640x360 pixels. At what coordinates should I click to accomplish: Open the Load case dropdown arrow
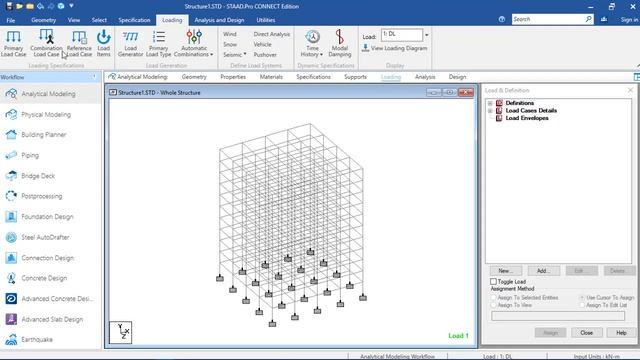point(427,35)
